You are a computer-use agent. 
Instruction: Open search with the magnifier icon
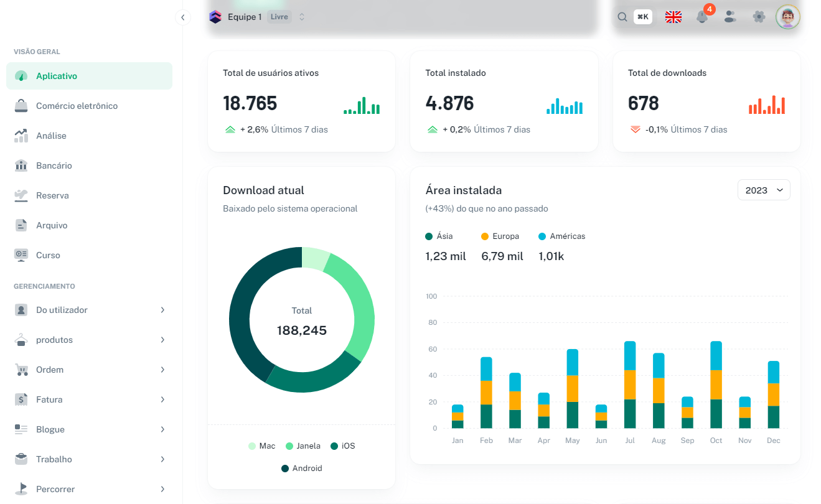(x=622, y=17)
